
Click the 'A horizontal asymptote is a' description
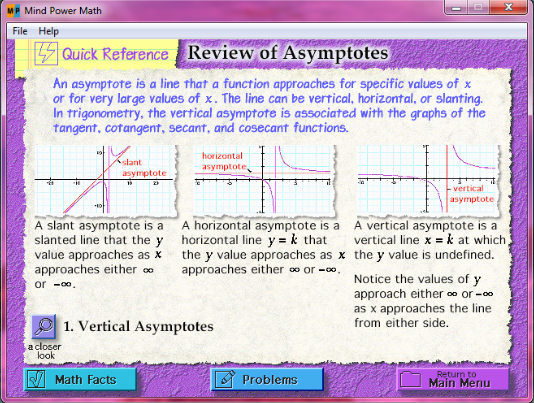[263, 247]
